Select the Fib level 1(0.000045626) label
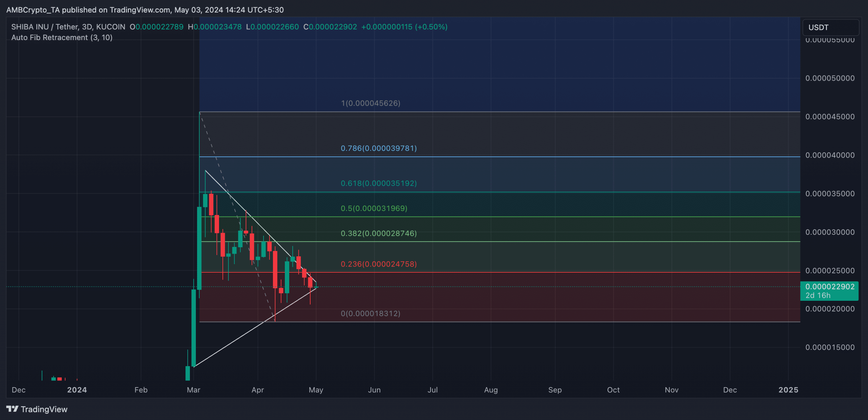Image resolution: width=868 pixels, height=420 pixels. tap(371, 103)
